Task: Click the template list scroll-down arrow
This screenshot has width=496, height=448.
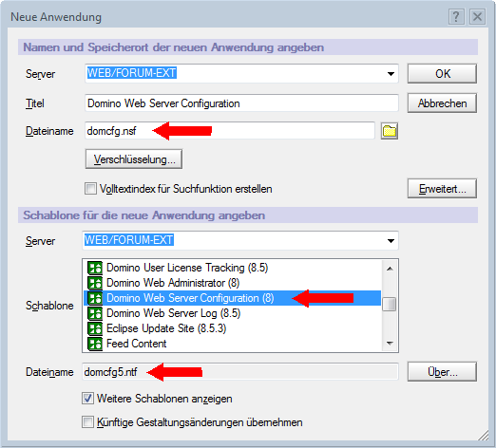Action: pyautogui.click(x=390, y=344)
